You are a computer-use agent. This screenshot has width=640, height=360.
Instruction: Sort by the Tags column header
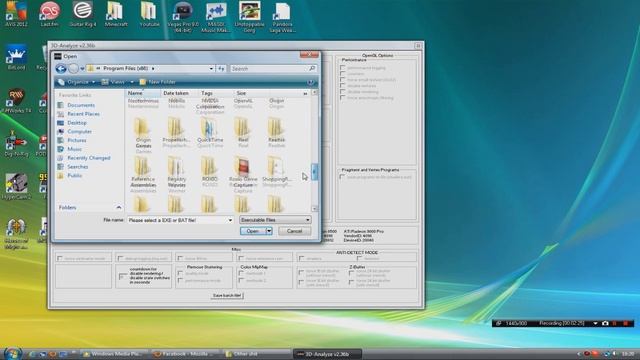(x=216, y=93)
